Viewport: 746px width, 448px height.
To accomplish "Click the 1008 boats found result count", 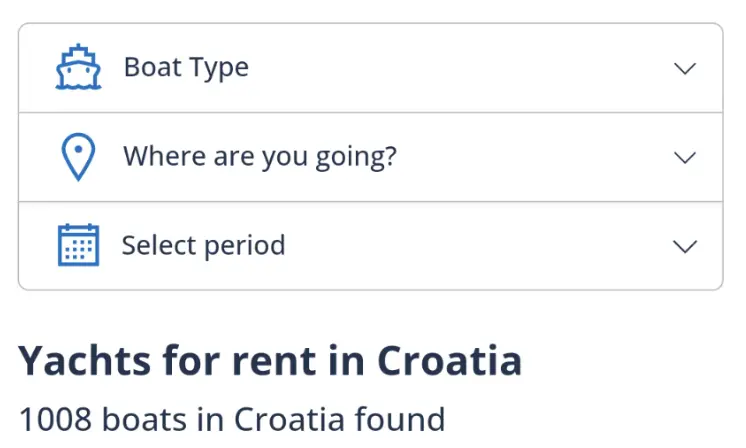I will click(x=232, y=419).
